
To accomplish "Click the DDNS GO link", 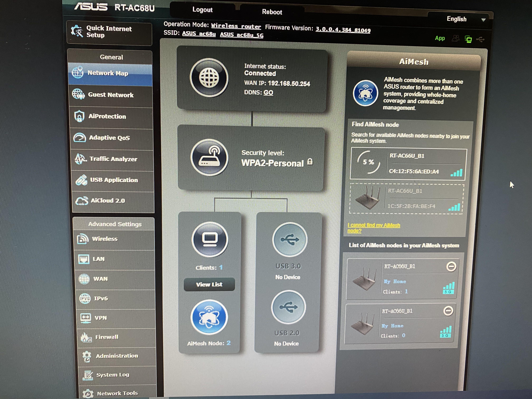I will point(268,93).
